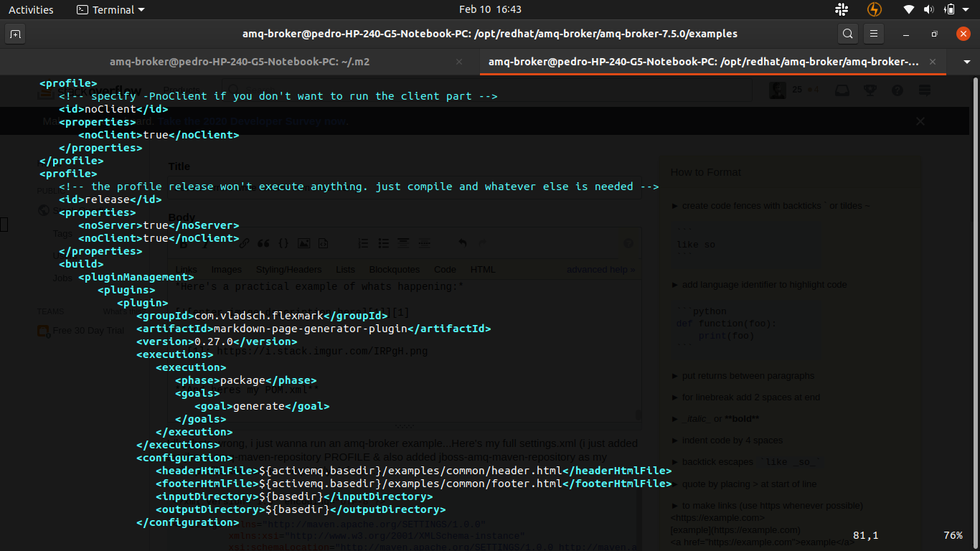Click the <phase>package</phase> line
The image size is (980, 551).
(x=246, y=380)
